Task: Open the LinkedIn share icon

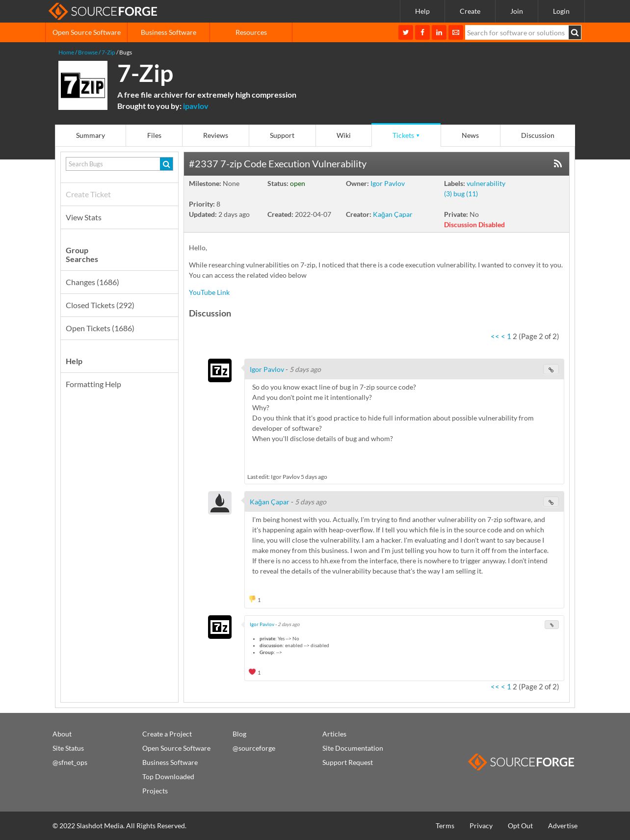Action: tap(439, 32)
